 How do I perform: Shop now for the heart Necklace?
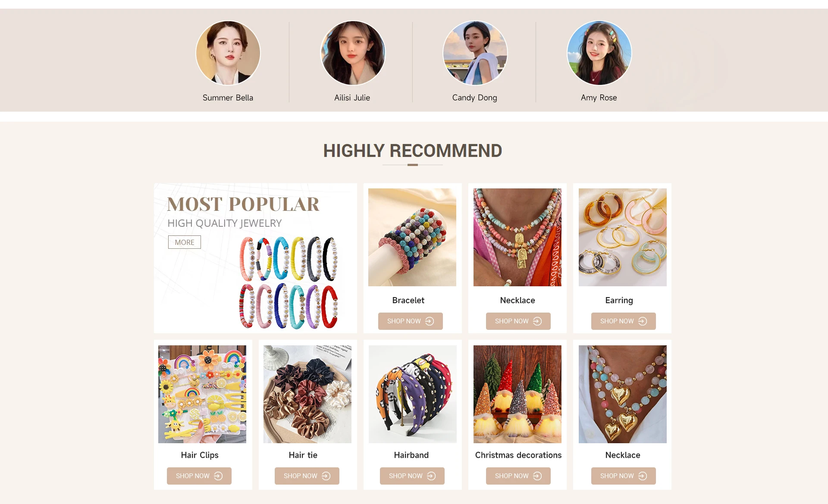point(624,476)
